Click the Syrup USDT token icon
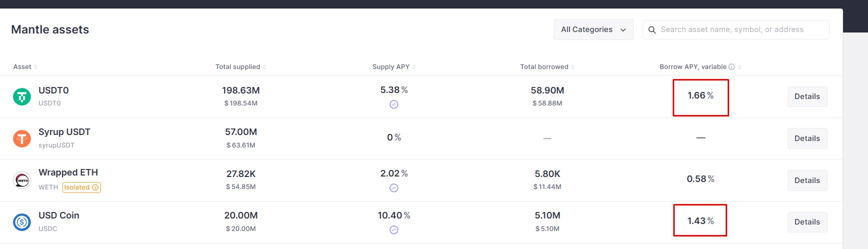Viewport: 868px width, 249px height. [x=22, y=138]
